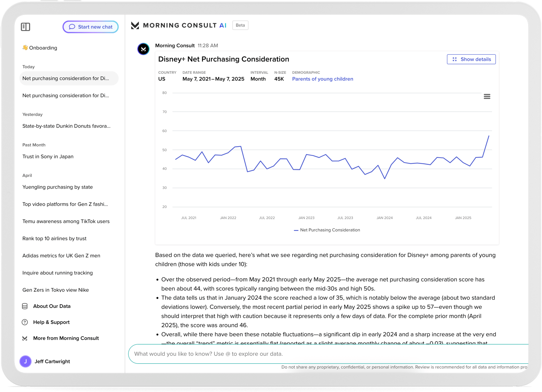The width and height of the screenshot is (542, 392).
Task: Click Jeff Cartwright's avatar circle
Action: click(x=25, y=361)
